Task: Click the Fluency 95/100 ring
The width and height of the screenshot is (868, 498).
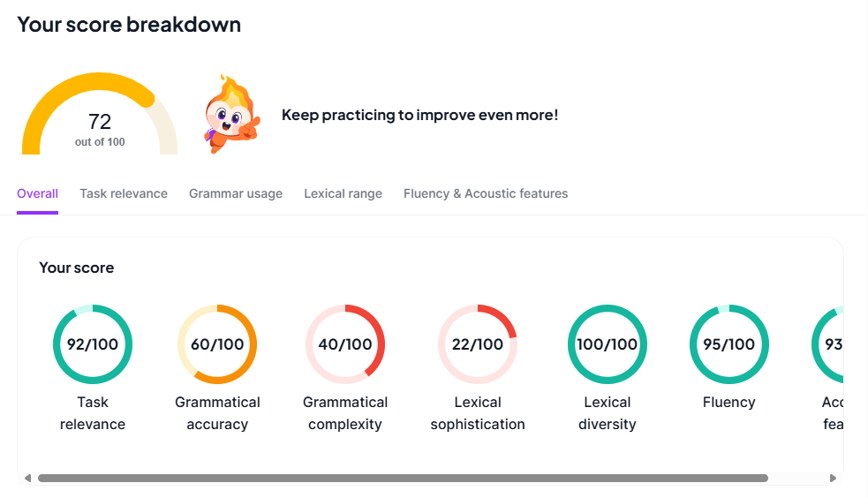Action: (x=729, y=344)
